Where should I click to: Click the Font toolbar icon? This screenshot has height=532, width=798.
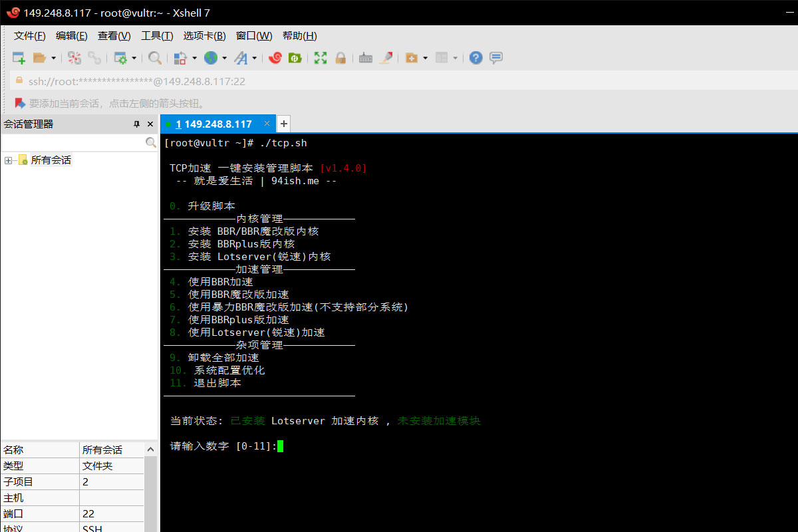pyautogui.click(x=241, y=58)
